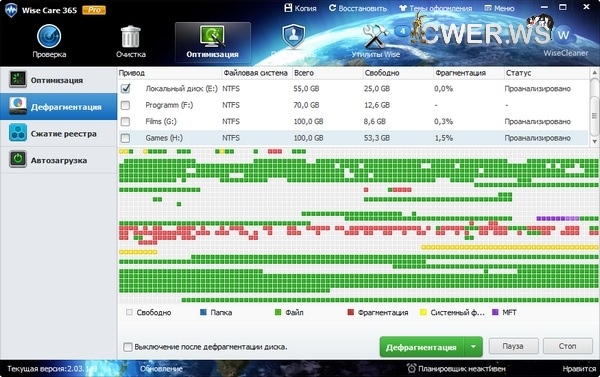Start the green Дефрагментация button
600x377 pixels.
coord(422,347)
